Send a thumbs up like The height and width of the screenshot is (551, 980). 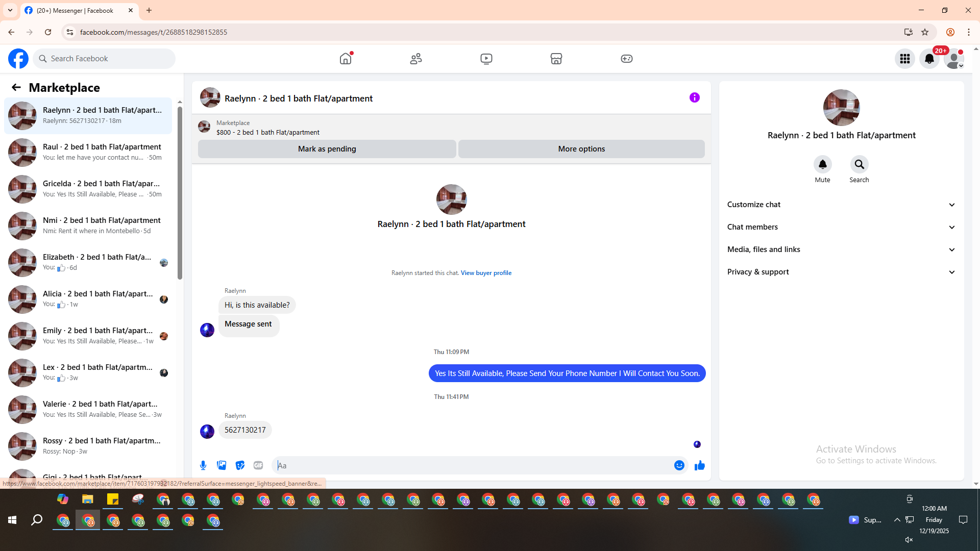699,465
